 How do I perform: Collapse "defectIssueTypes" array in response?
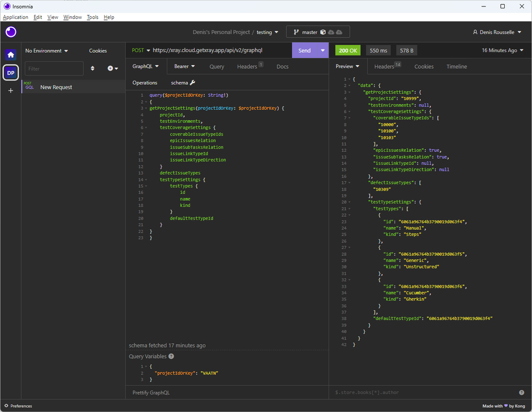[x=349, y=183]
